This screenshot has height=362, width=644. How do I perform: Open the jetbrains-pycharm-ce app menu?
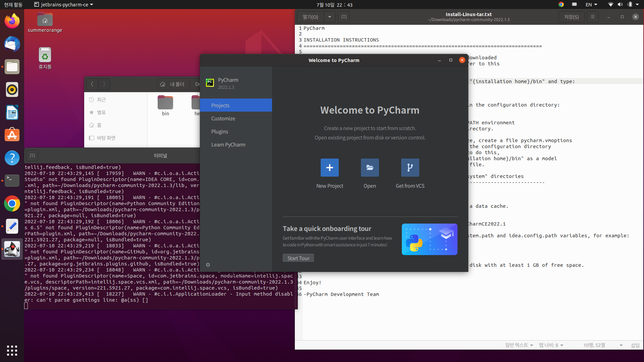[x=64, y=5]
